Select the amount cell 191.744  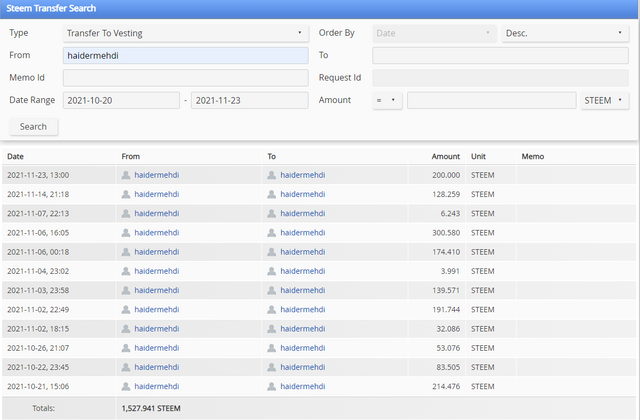[446, 309]
